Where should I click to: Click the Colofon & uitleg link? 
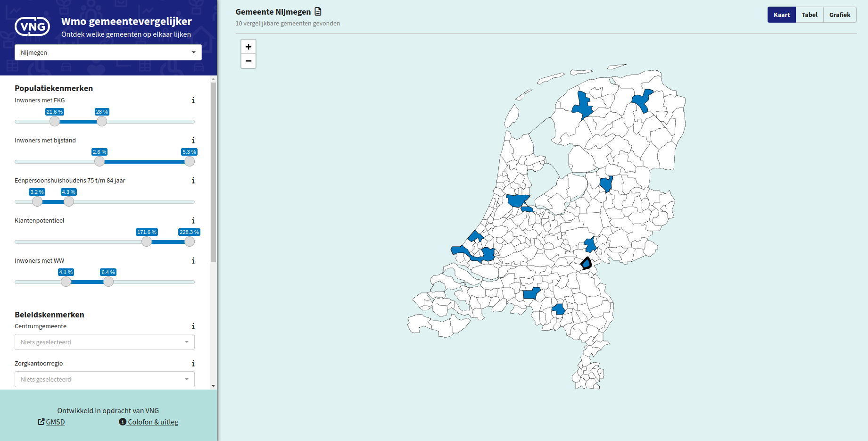152,422
